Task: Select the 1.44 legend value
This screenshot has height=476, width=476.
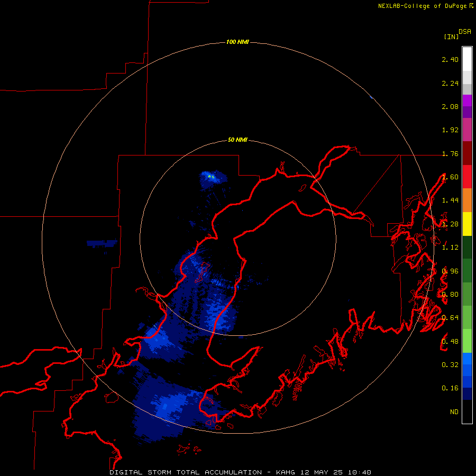Action: tap(450, 200)
